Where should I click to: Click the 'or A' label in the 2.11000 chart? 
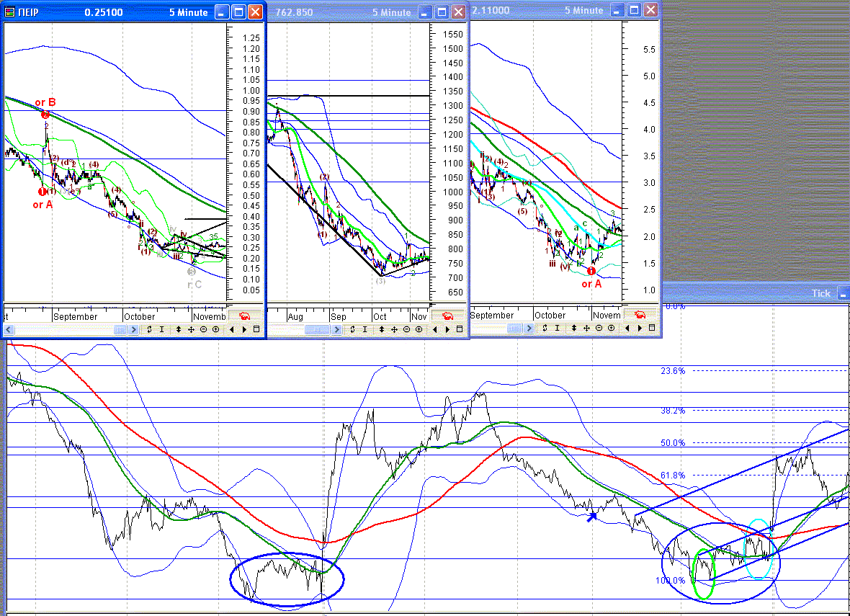[591, 284]
